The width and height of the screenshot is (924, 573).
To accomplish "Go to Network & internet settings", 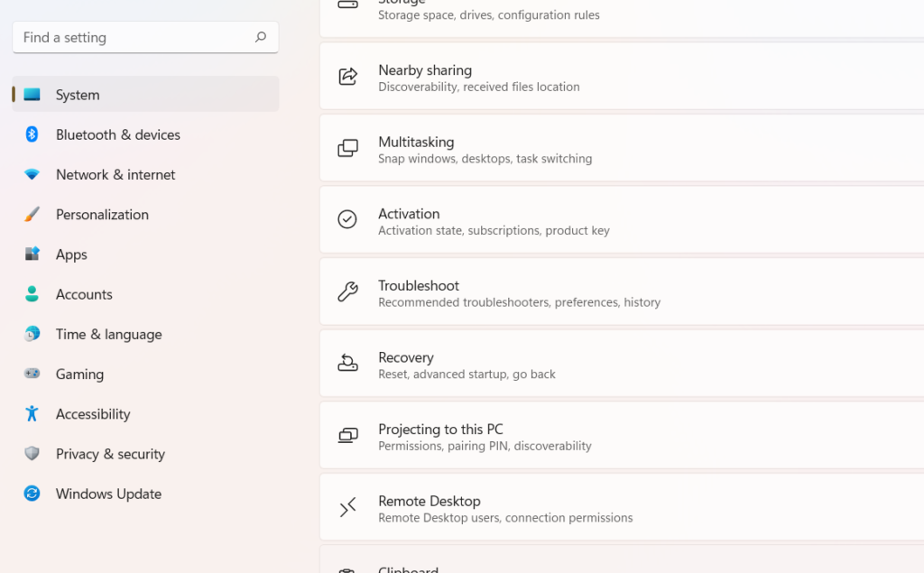I will pyautogui.click(x=145, y=174).
